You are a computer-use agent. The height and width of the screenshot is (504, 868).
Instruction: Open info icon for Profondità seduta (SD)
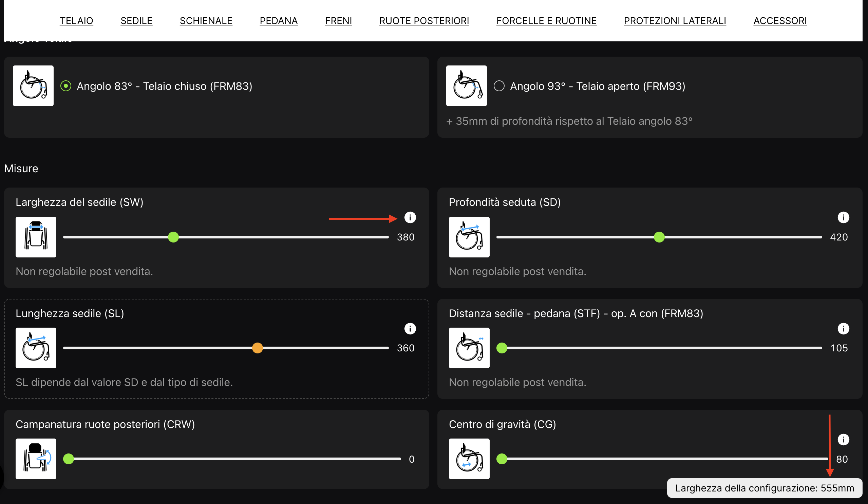pyautogui.click(x=843, y=217)
